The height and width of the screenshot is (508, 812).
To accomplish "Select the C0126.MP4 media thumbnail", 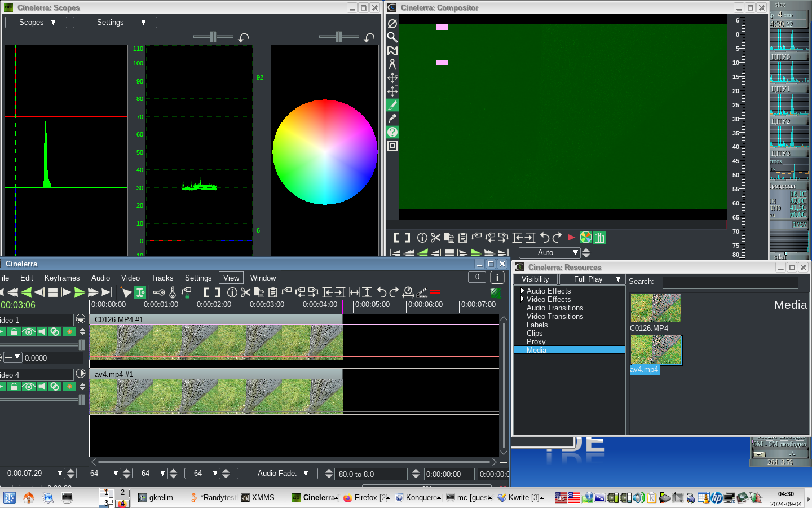I will [x=655, y=308].
